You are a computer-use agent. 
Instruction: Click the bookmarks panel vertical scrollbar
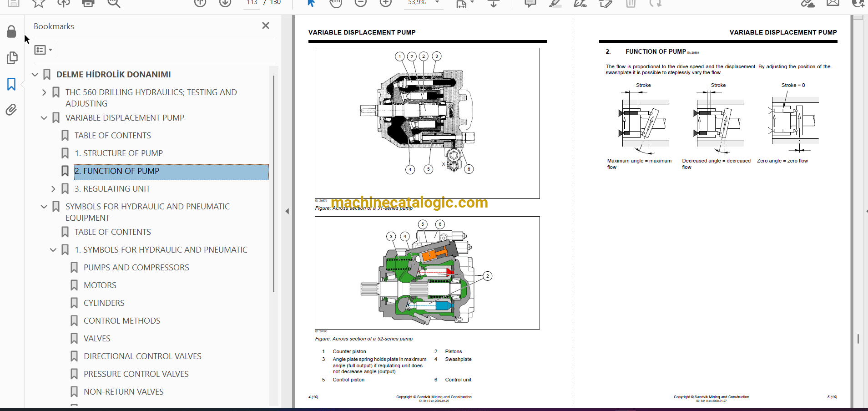[273, 182]
